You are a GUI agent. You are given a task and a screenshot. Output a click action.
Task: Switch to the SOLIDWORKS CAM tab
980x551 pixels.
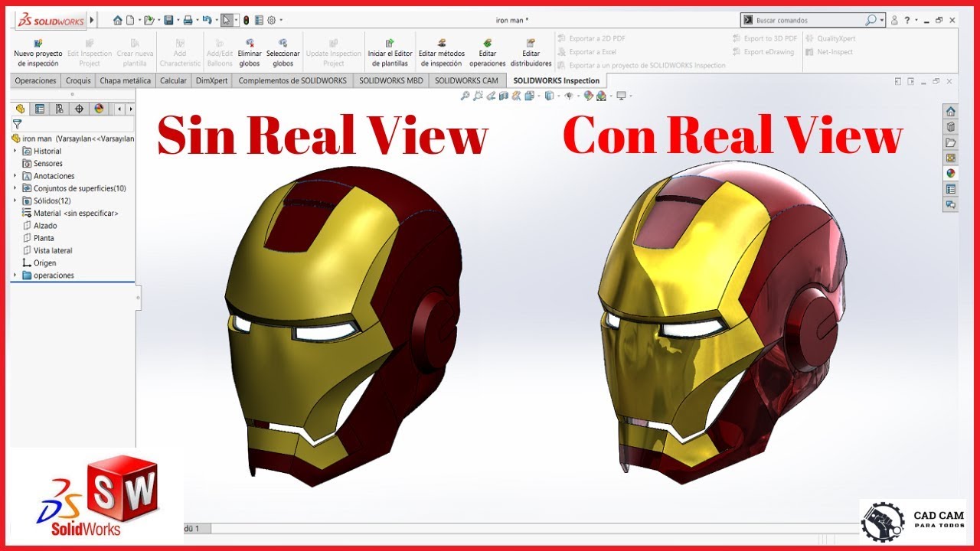point(467,80)
